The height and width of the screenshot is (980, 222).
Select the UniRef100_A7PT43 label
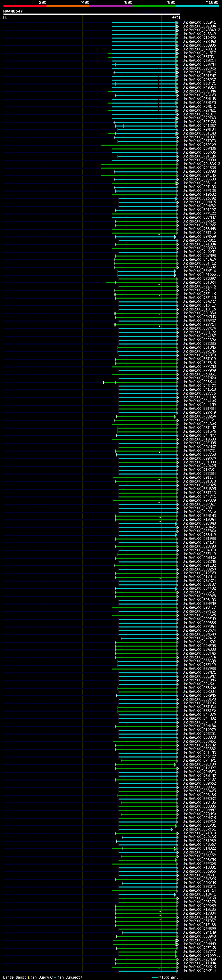199,118
